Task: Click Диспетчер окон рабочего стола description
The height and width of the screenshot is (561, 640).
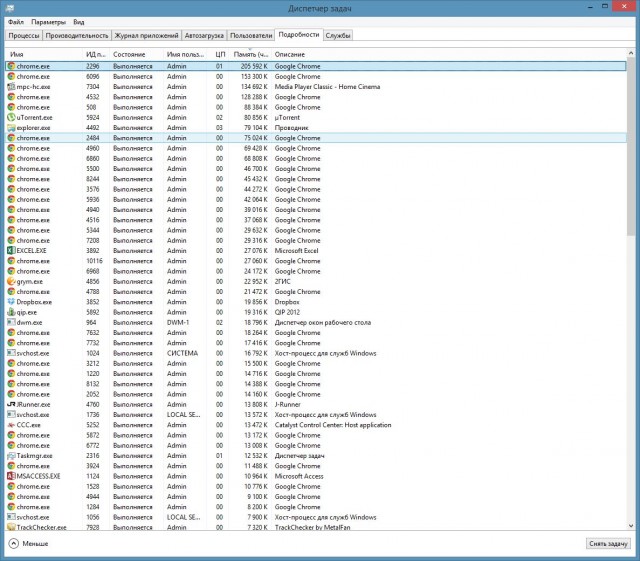Action: (x=322, y=322)
